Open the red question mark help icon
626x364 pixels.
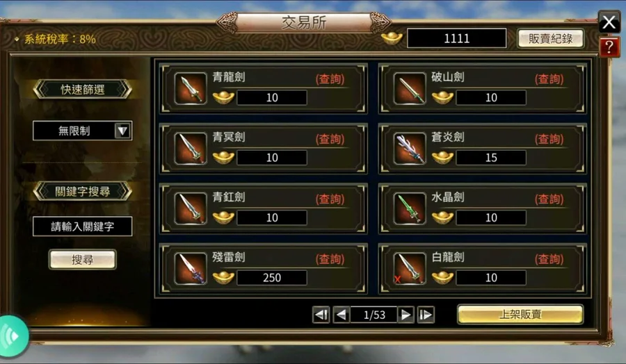[x=609, y=47]
